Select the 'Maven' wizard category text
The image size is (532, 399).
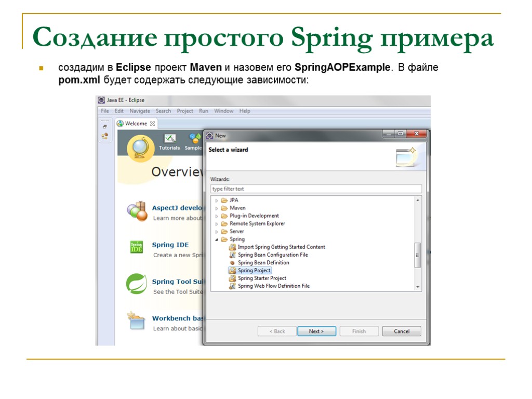click(237, 208)
